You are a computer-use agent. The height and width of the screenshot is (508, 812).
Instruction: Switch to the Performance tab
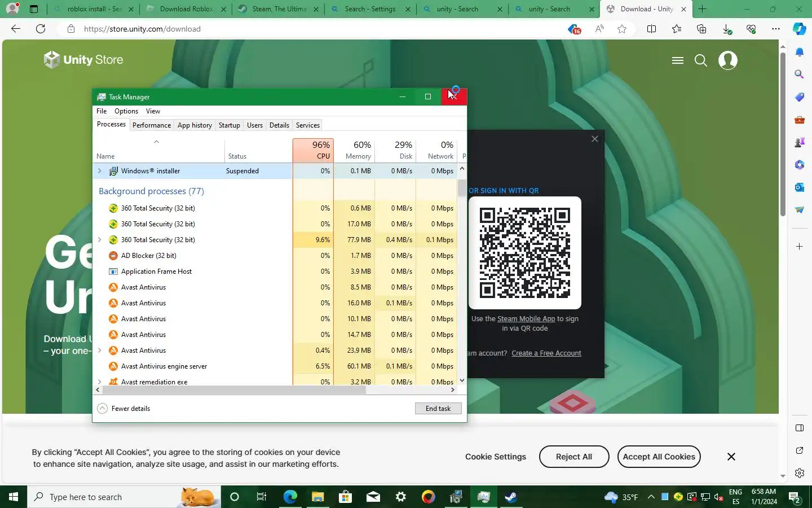pyautogui.click(x=152, y=125)
